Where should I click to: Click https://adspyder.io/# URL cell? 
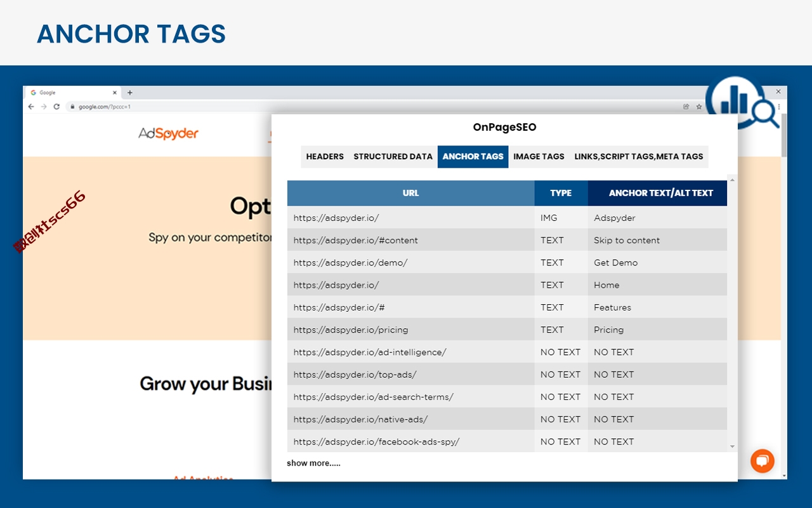pos(411,307)
